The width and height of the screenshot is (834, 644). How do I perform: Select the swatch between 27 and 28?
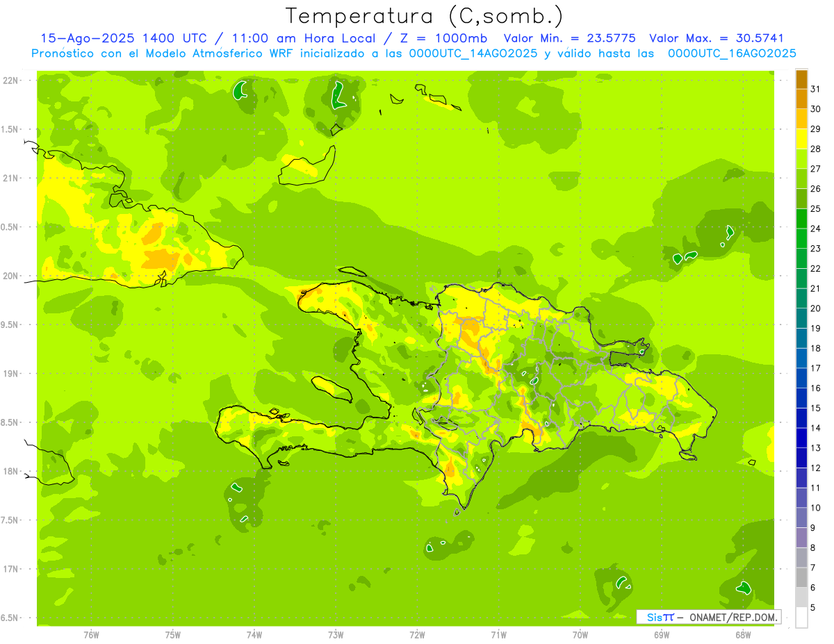[801, 159]
